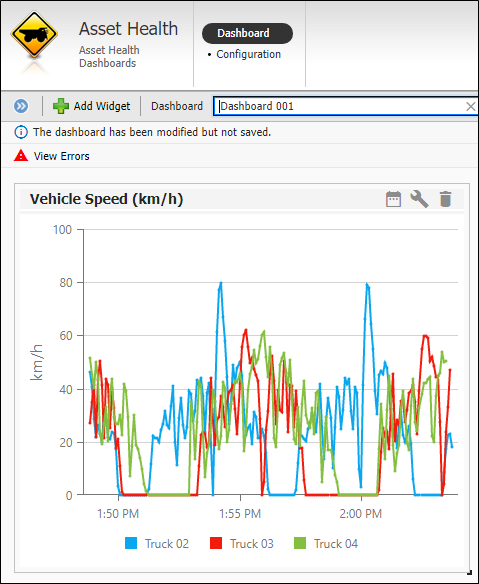Image resolution: width=479 pixels, height=584 pixels.
Task: Click the Vehicle Speed (km/h) widget title
Action: pos(107,199)
